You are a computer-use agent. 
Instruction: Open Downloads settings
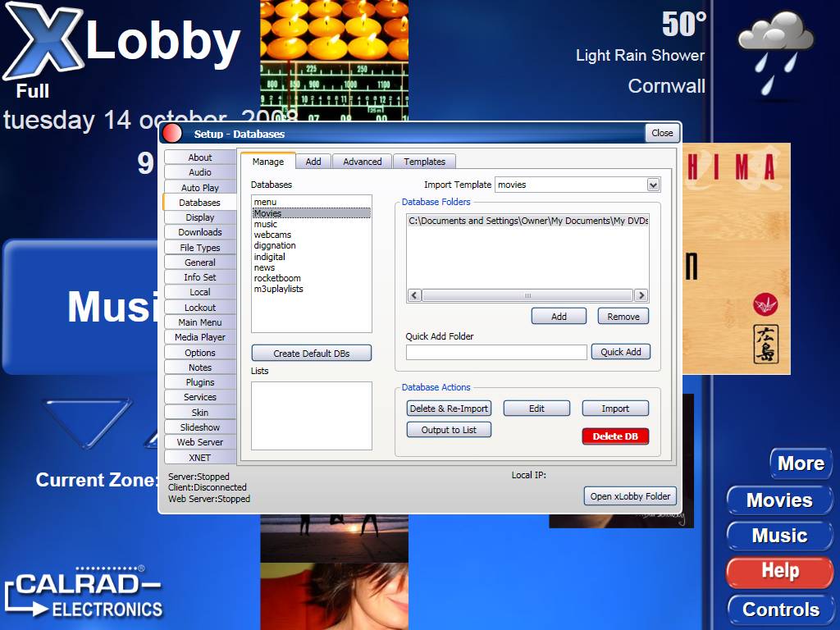200,232
